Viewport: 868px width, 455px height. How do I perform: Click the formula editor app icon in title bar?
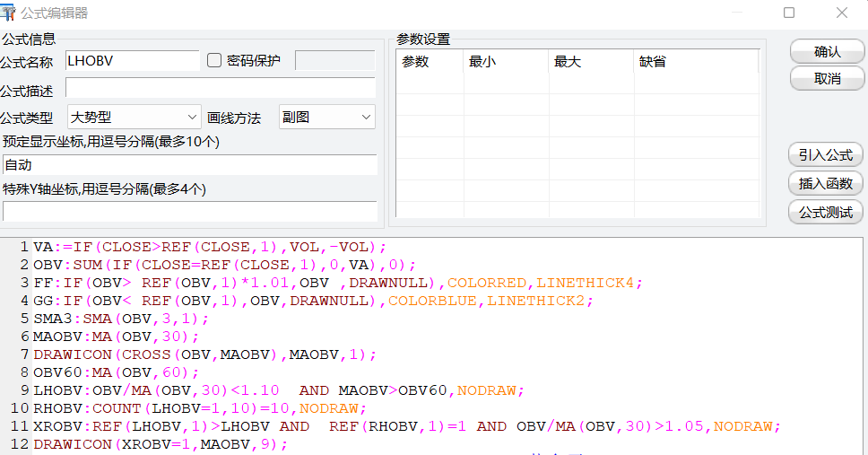coord(9,13)
